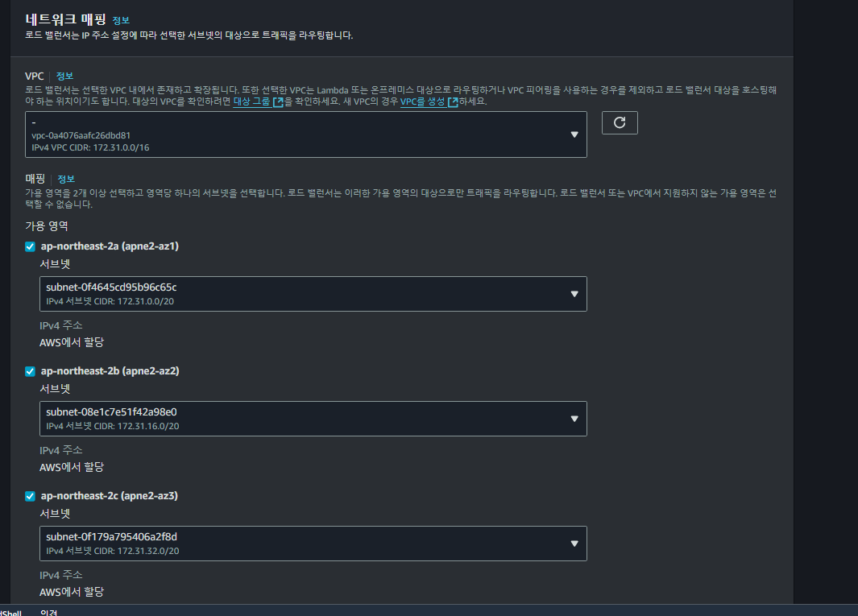Open subnet dropdown for ap-northeast-2c

coord(313,544)
